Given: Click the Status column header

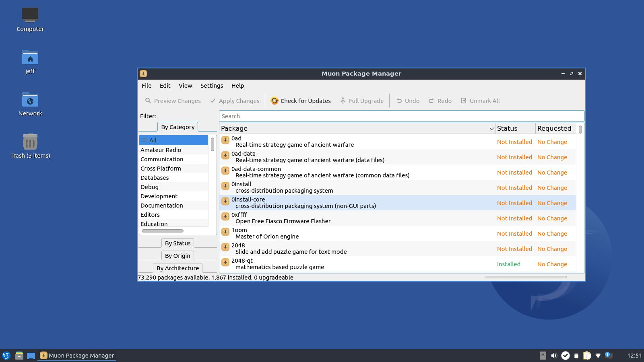Looking at the screenshot, I should pos(515,129).
